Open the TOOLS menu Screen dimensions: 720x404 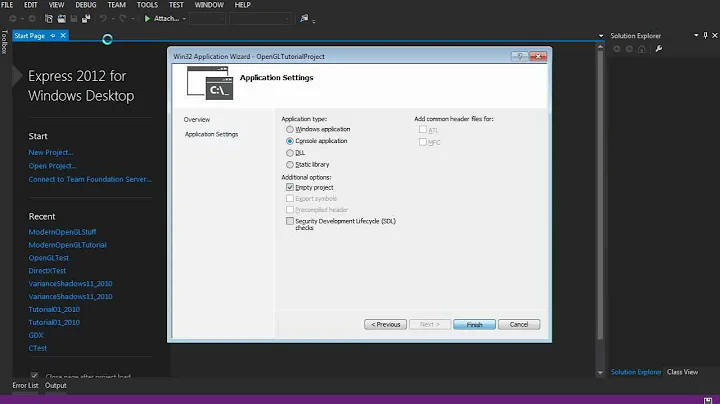147,5
